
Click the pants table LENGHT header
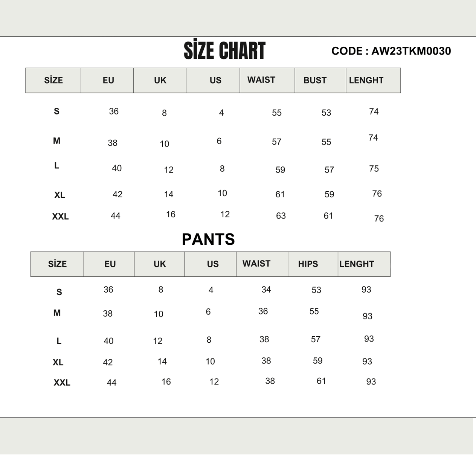[357, 264]
